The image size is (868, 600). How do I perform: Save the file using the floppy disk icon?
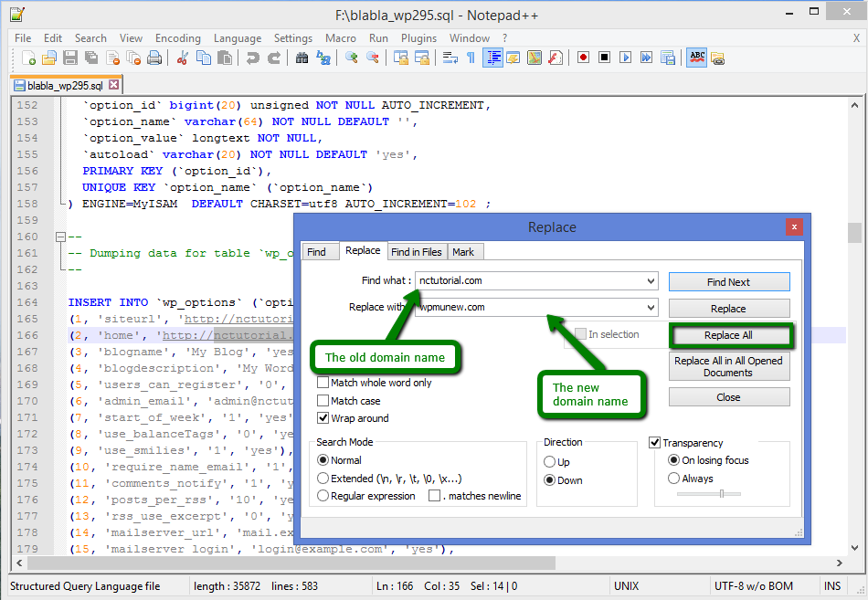[70, 58]
